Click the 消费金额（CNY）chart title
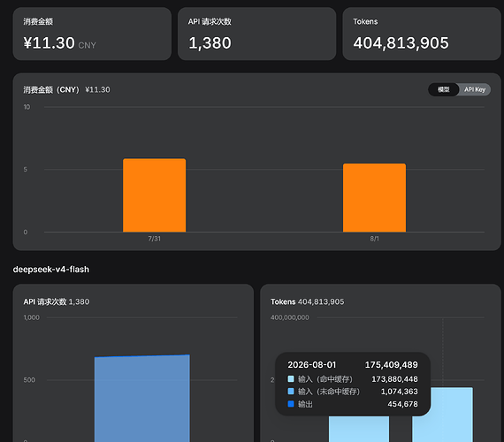The height and width of the screenshot is (442, 504). pyautogui.click(x=51, y=89)
